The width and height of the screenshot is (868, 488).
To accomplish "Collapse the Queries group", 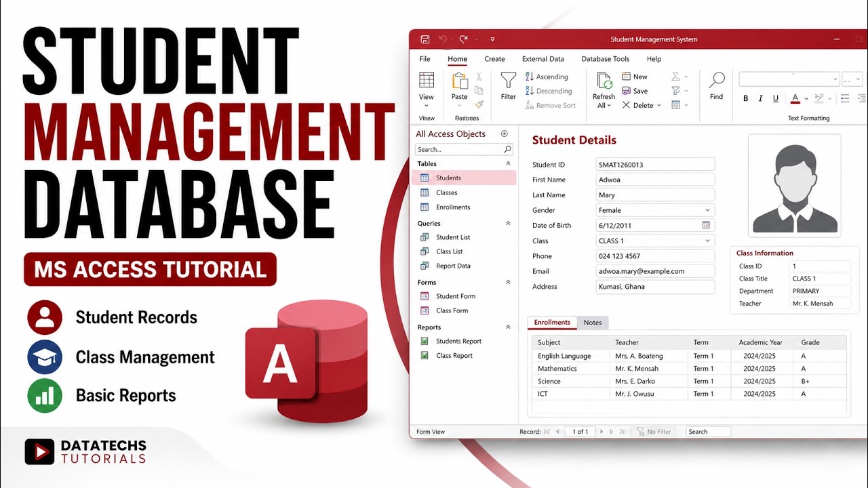I will [x=508, y=223].
